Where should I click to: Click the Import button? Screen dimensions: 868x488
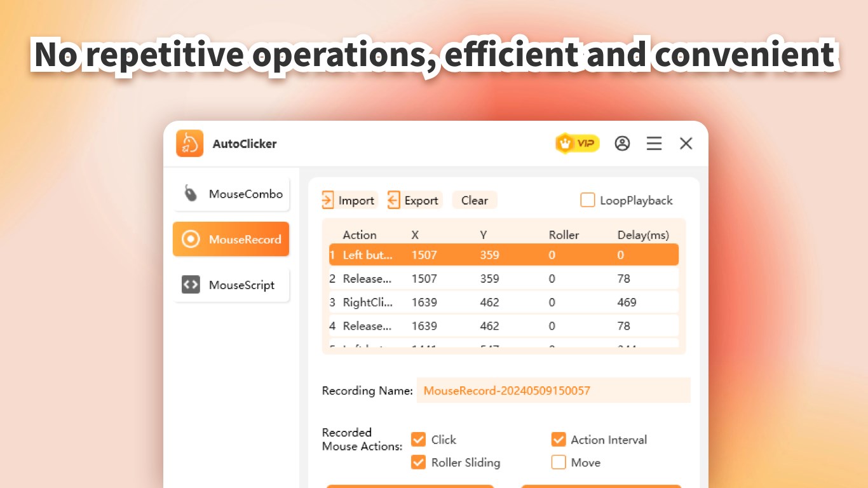click(349, 200)
